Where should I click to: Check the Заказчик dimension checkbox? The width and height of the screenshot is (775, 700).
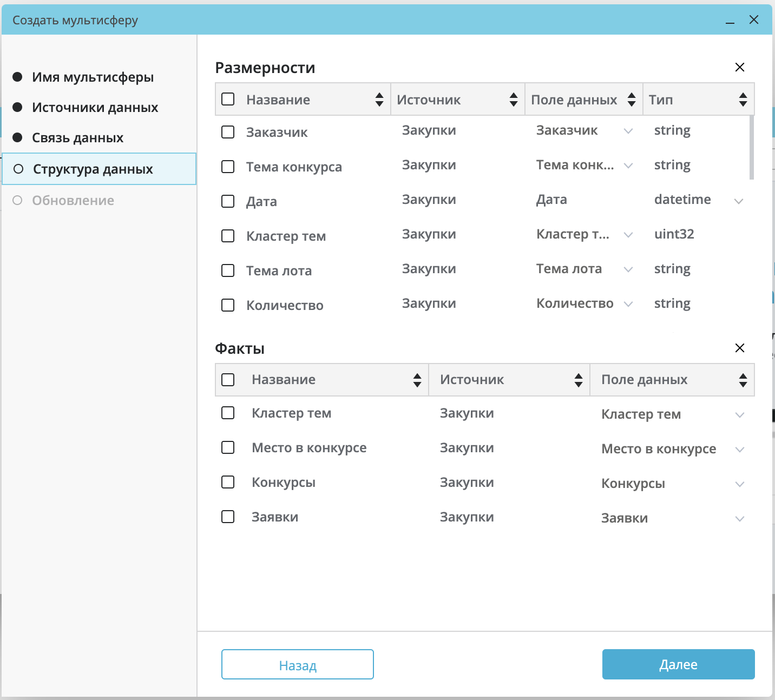pos(228,132)
